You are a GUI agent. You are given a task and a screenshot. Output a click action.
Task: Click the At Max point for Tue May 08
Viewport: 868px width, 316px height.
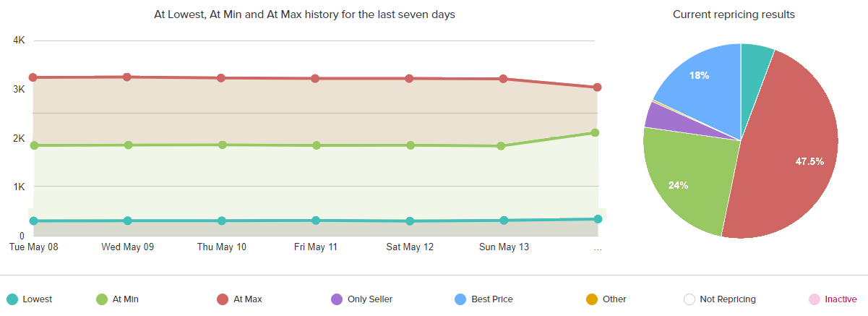tap(34, 77)
